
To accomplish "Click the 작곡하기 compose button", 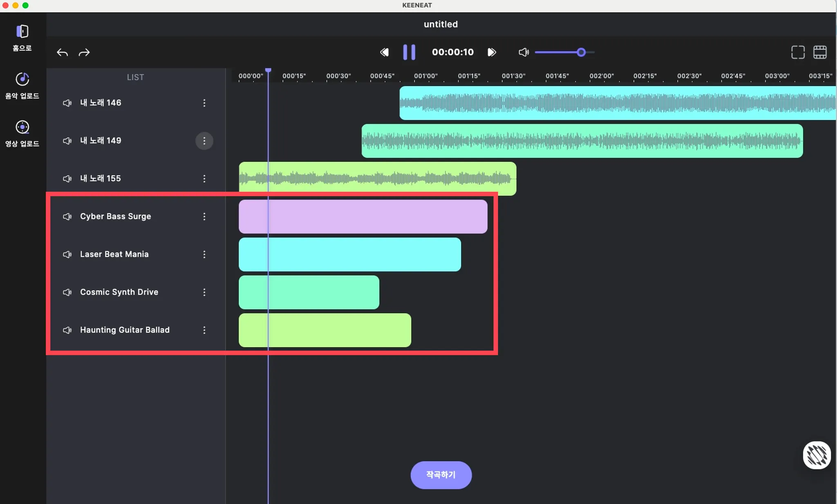I will 441,475.
